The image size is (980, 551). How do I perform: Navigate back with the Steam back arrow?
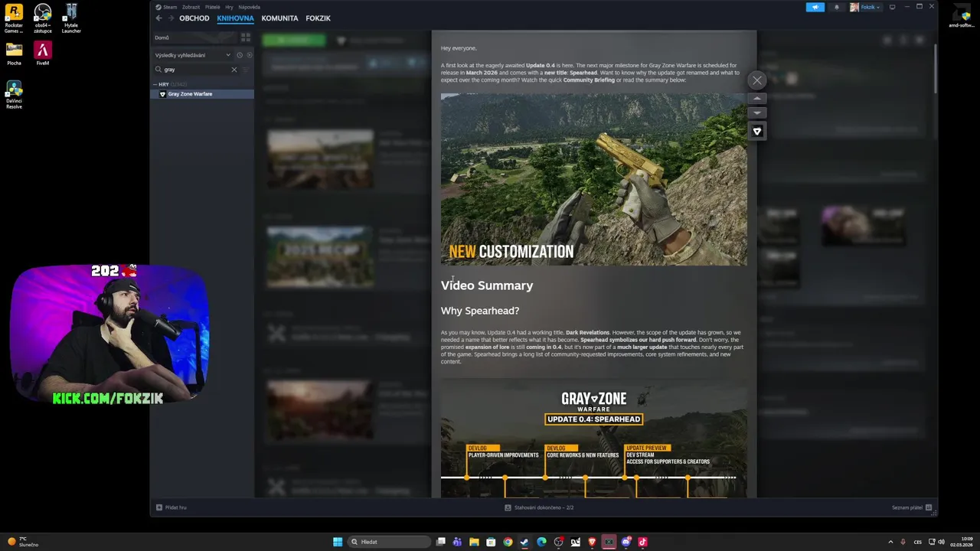158,18
